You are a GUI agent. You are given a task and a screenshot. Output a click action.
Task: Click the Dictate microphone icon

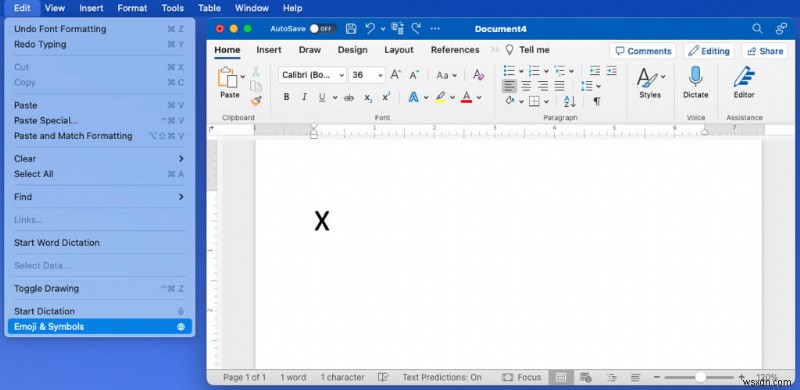(x=695, y=77)
